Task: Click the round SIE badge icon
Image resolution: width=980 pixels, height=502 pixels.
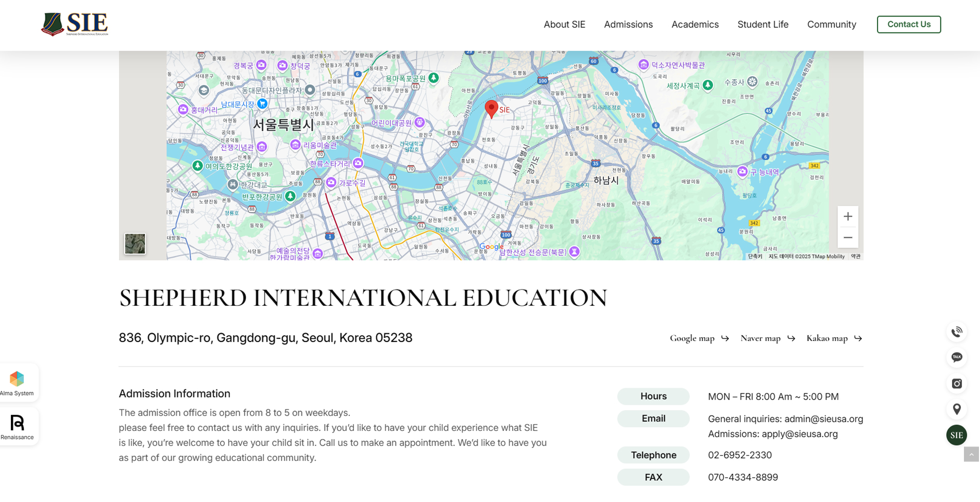Action: [x=956, y=435]
